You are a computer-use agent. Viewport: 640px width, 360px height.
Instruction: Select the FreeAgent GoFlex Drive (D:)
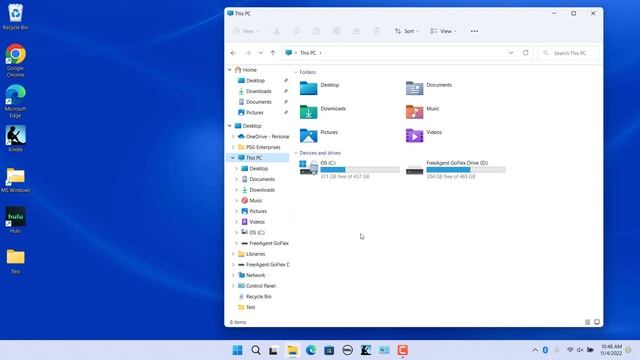coord(456,169)
